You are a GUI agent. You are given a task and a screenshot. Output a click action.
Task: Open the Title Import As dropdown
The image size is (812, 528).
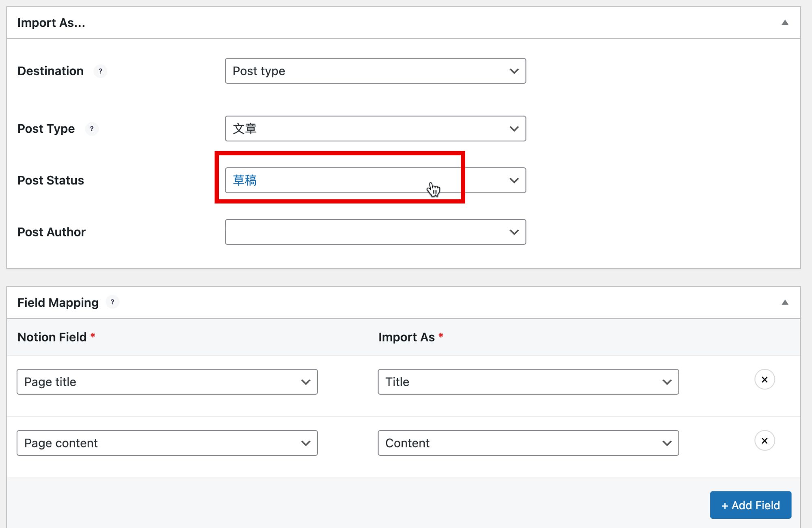528,382
